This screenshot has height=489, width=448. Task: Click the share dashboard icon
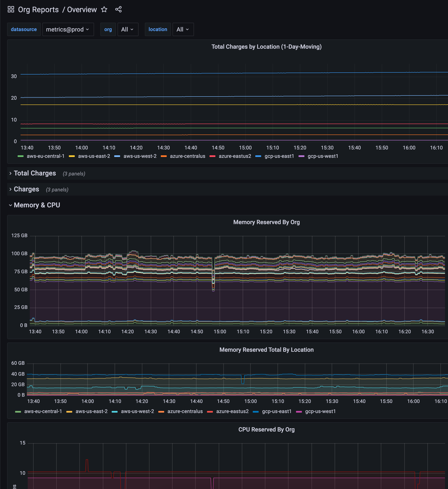pyautogui.click(x=118, y=9)
